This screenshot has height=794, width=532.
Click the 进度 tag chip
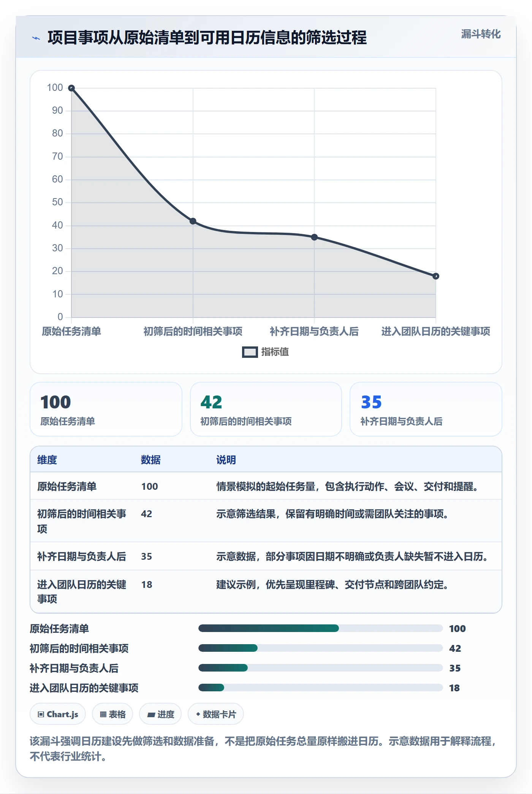point(160,714)
